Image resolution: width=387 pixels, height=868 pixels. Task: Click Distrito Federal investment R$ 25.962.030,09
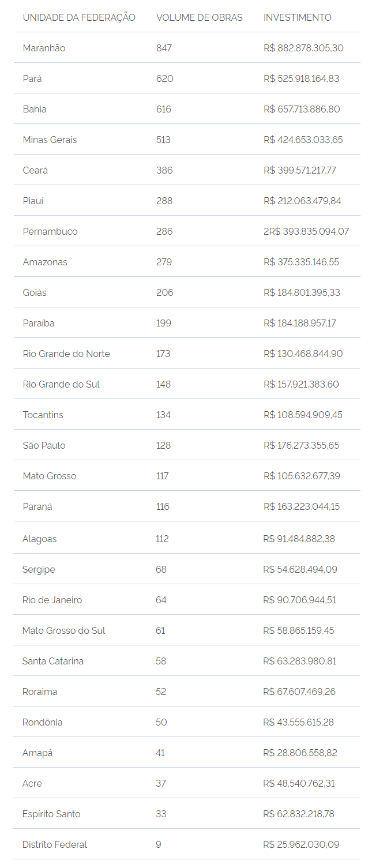301,844
